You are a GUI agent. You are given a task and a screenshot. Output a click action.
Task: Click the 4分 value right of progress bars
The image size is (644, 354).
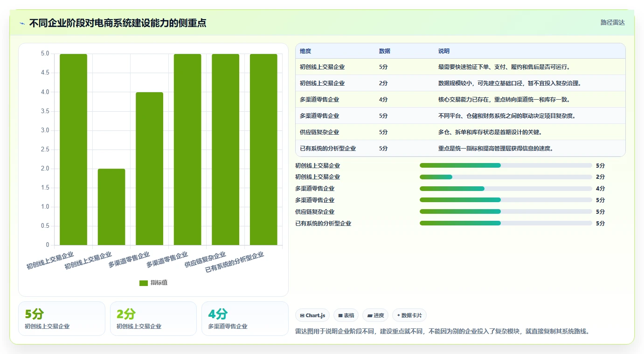point(600,189)
